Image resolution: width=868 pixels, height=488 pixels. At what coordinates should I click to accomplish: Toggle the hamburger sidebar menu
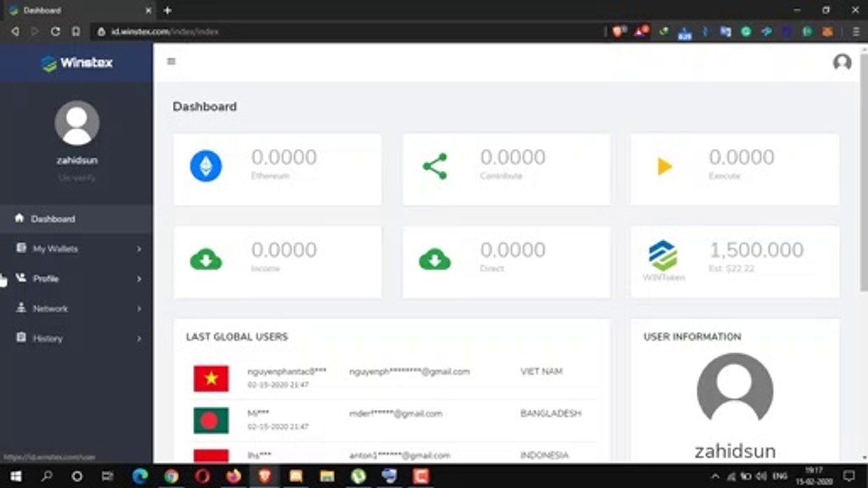[172, 61]
